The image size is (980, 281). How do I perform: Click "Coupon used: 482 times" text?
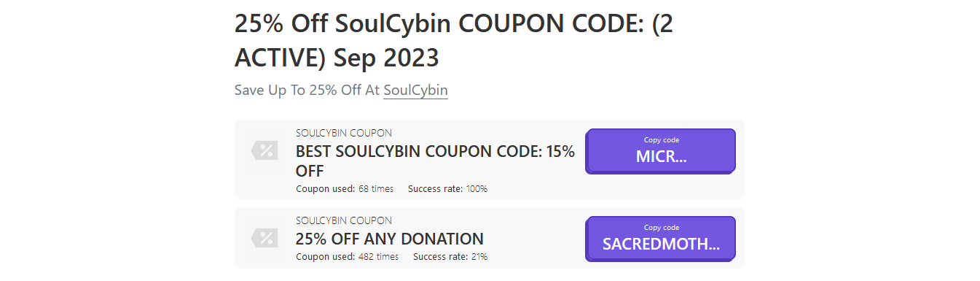pyautogui.click(x=347, y=257)
